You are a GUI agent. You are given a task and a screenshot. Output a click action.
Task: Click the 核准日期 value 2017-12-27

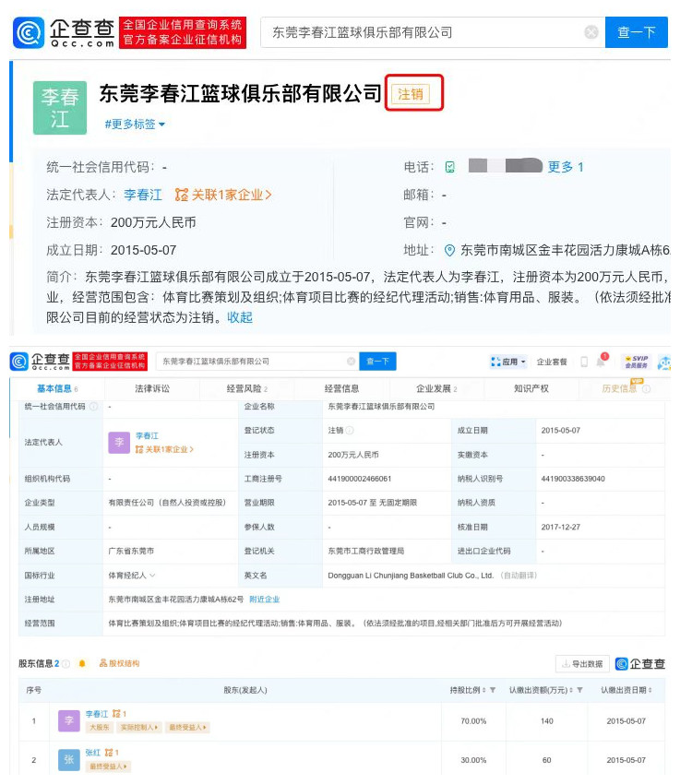[x=560, y=527]
